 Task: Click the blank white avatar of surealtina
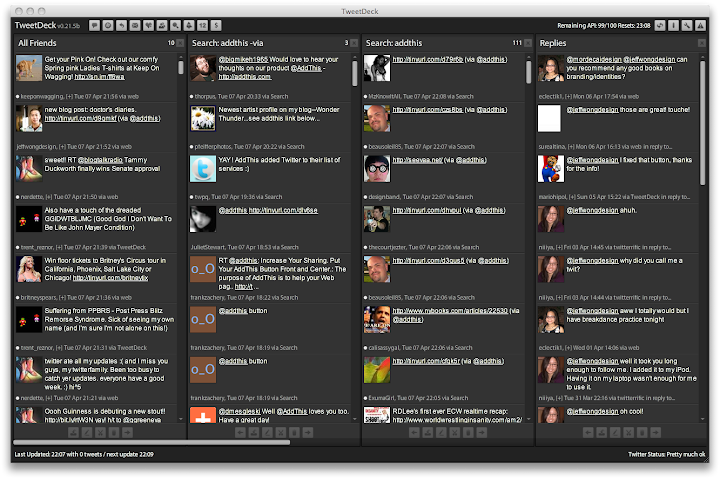coord(549,118)
